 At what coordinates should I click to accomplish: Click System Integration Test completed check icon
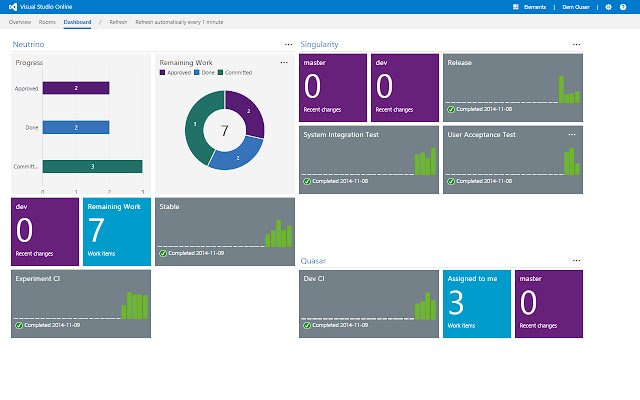(307, 181)
